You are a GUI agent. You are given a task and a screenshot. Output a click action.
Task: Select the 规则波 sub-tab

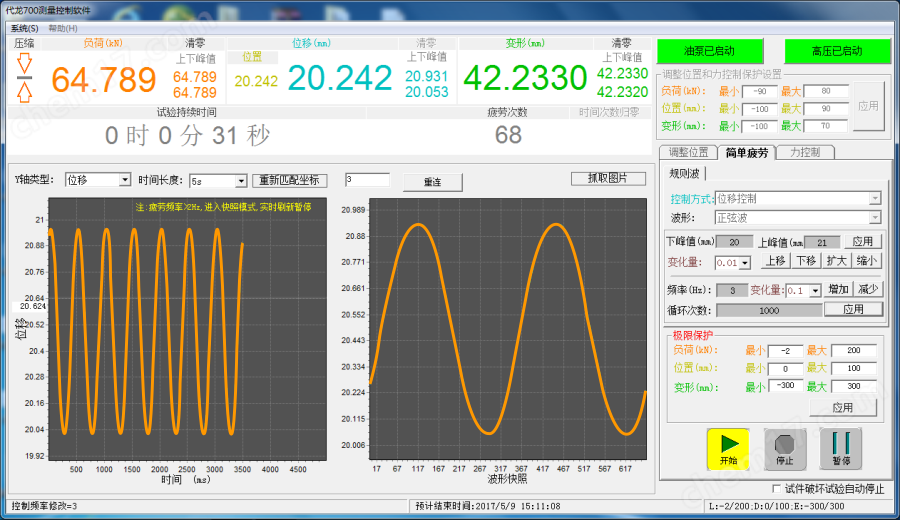click(684, 173)
